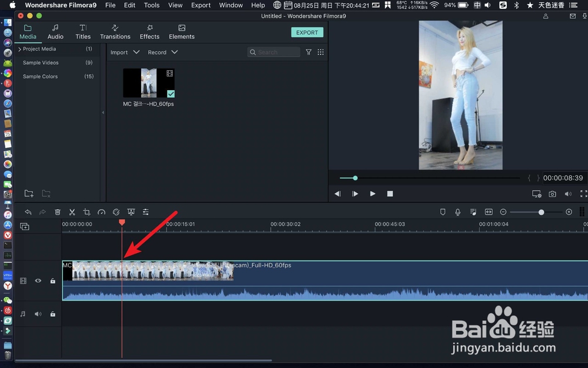Image resolution: width=588 pixels, height=368 pixels.
Task: Adjust preview volume with the speaker icon
Action: coord(568,194)
